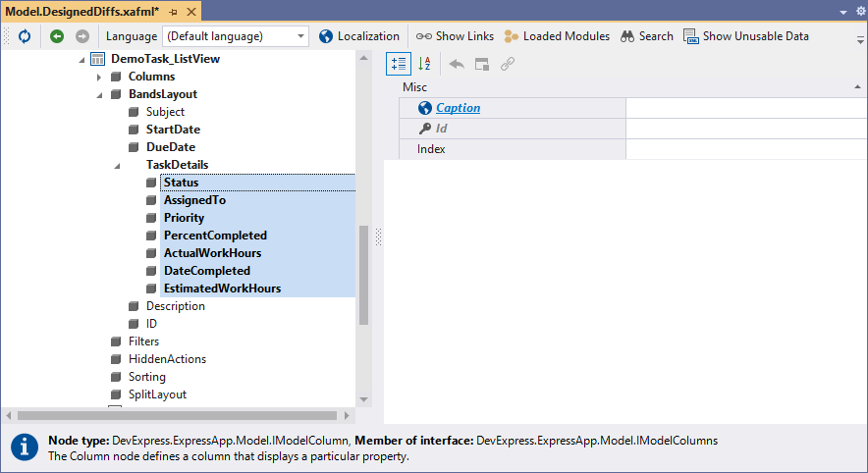Viewport: 868px width, 473px height.
Task: Select the Subject node
Action: pos(165,112)
